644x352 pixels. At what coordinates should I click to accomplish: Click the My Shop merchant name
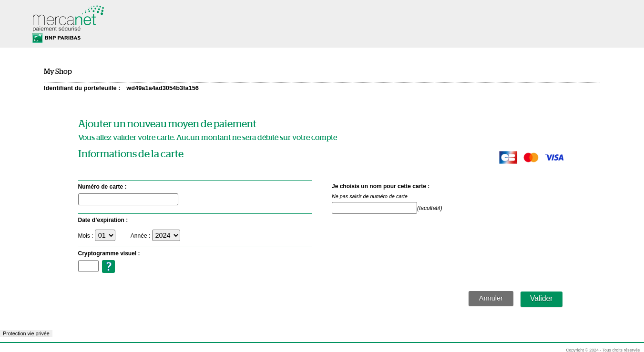click(58, 71)
